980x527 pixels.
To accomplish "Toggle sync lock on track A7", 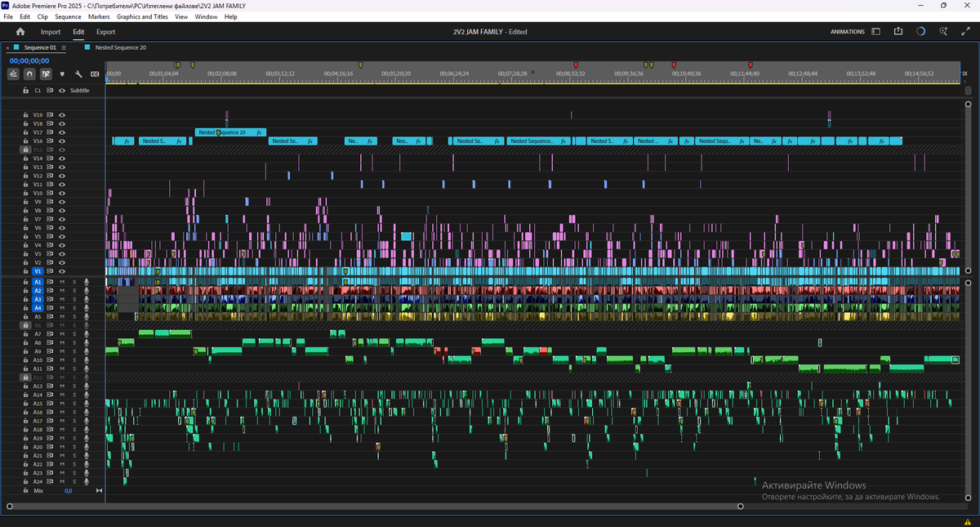I will [50, 334].
